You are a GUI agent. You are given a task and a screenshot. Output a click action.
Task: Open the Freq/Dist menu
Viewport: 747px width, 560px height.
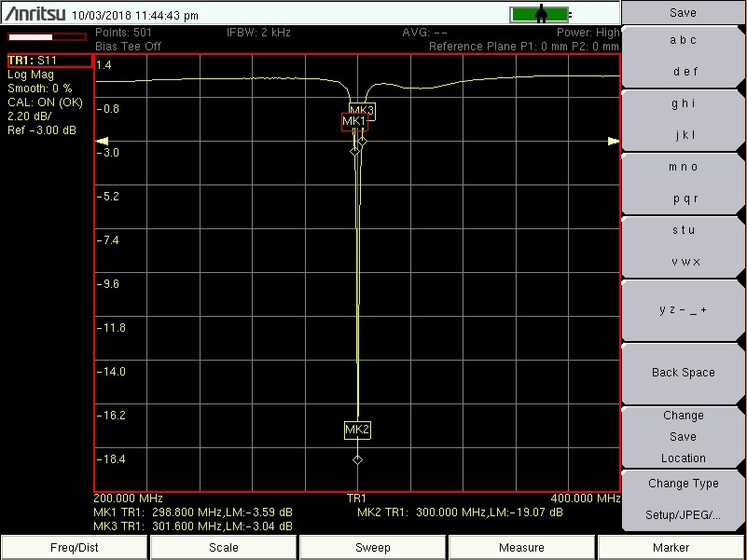(x=74, y=547)
